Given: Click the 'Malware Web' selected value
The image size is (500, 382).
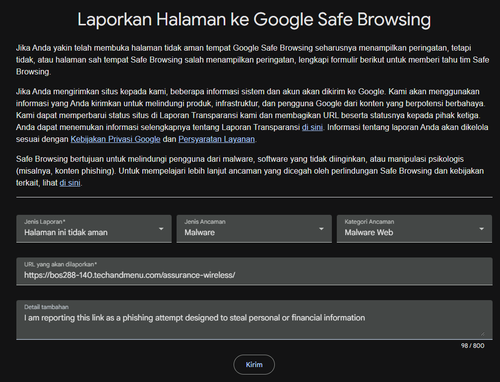Looking at the screenshot, I should [x=369, y=232].
